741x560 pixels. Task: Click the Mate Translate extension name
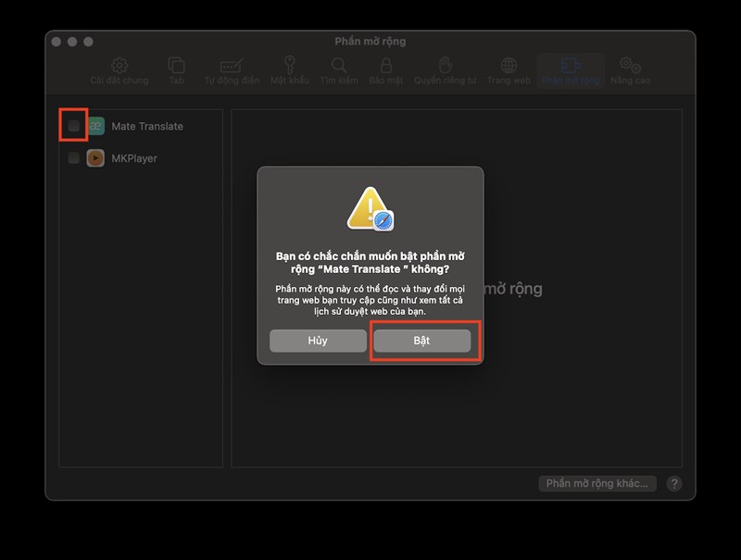147,126
